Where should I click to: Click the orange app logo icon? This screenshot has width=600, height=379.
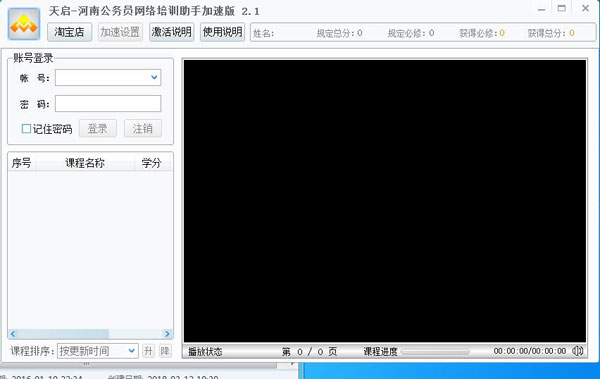click(24, 24)
